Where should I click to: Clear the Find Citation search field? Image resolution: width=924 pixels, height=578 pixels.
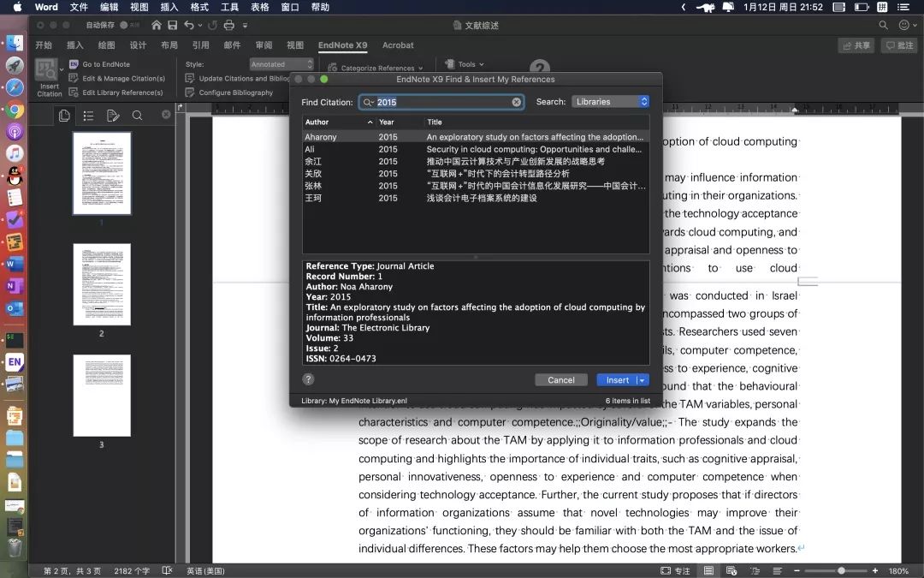coord(517,102)
